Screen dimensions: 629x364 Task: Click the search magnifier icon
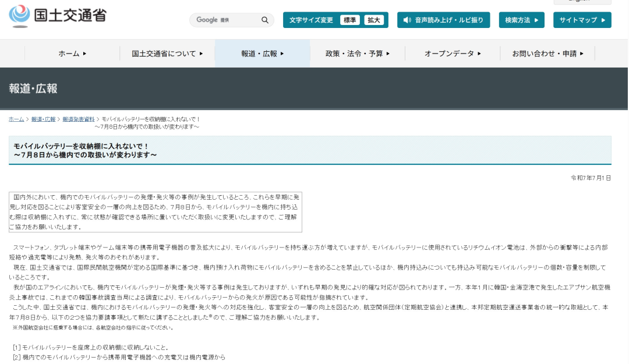pos(265,20)
